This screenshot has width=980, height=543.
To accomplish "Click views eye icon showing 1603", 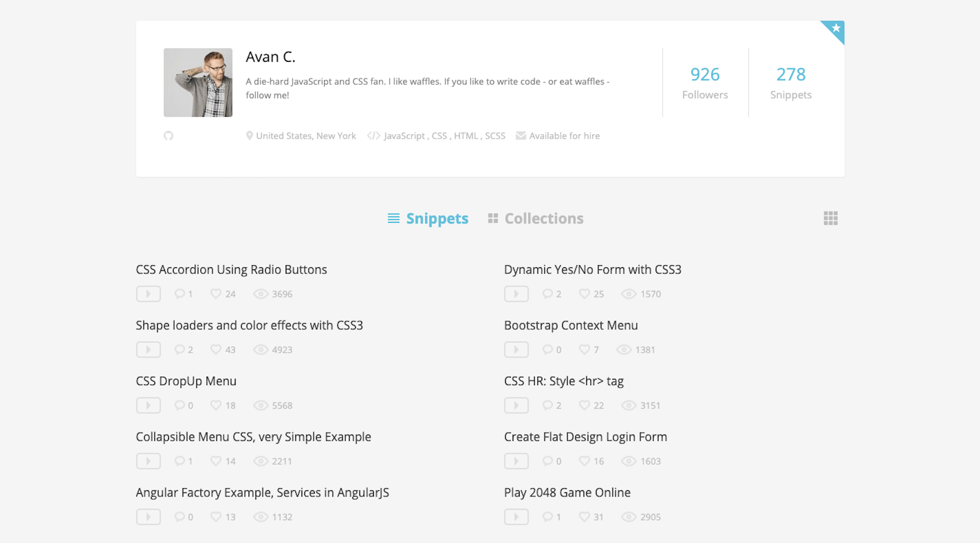I will [629, 461].
